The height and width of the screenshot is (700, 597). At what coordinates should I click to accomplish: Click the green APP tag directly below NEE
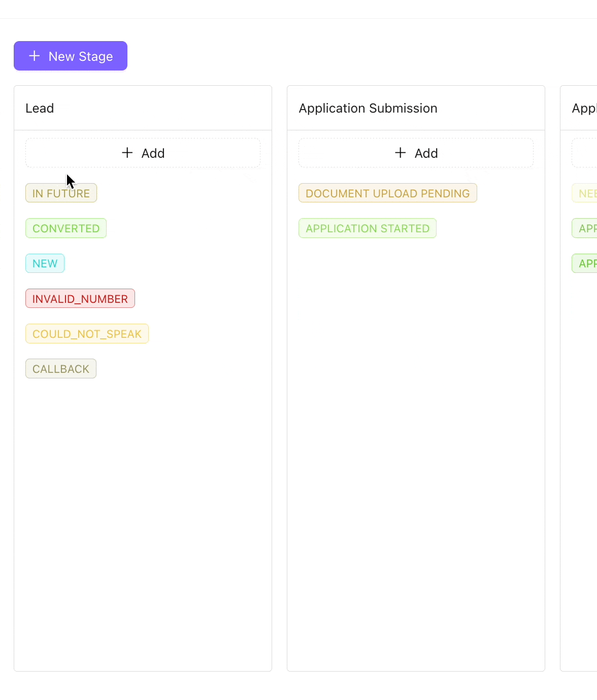[x=586, y=228]
